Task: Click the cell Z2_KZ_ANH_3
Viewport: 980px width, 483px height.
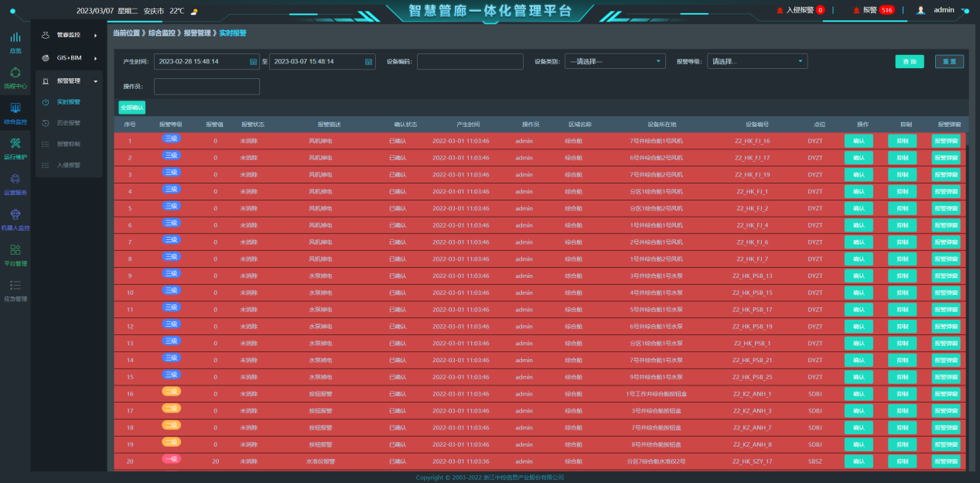Action: pos(753,411)
